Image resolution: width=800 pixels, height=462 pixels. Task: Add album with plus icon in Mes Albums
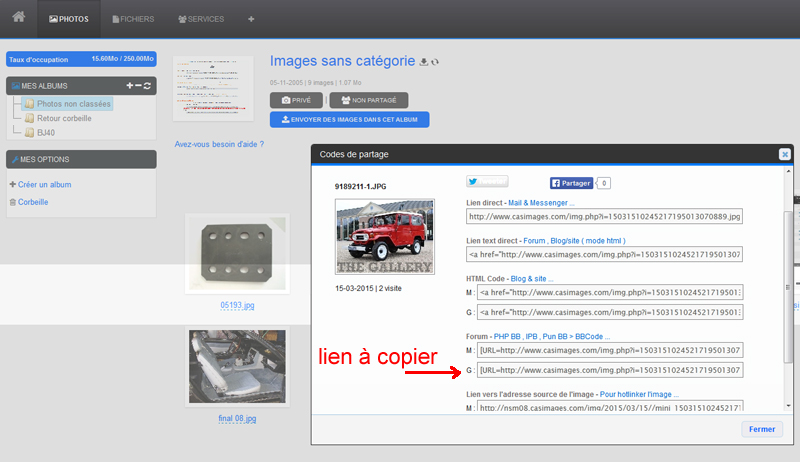click(130, 86)
